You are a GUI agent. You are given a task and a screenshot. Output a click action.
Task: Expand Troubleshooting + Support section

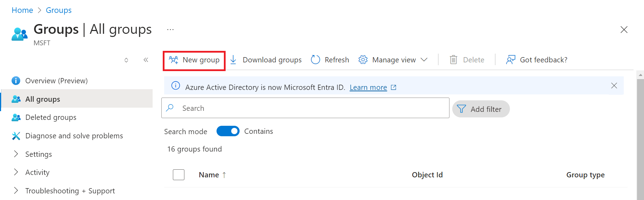[x=16, y=191]
